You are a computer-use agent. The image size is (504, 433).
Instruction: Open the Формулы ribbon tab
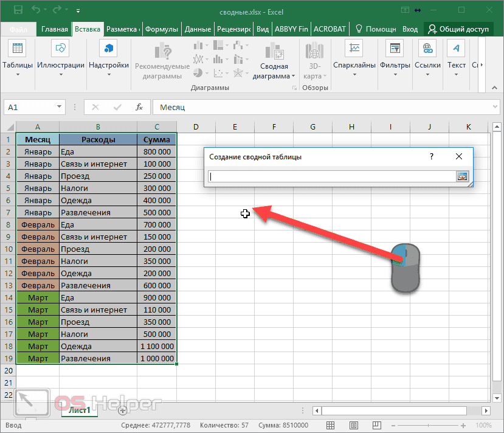click(x=161, y=28)
